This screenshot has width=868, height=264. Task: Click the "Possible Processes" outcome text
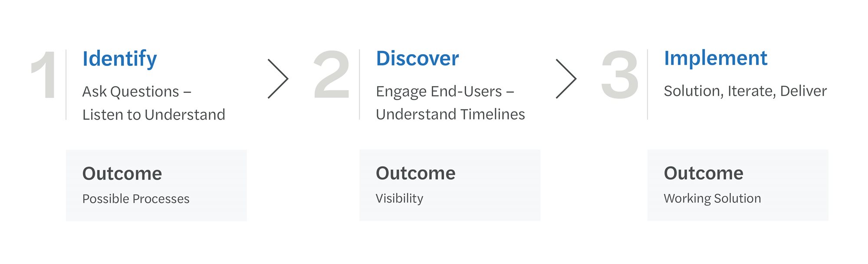(136, 199)
